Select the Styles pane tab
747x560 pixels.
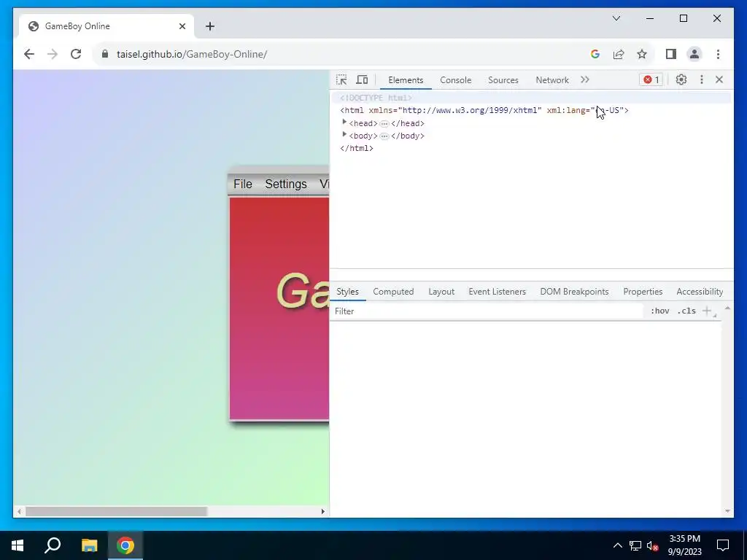pos(347,292)
